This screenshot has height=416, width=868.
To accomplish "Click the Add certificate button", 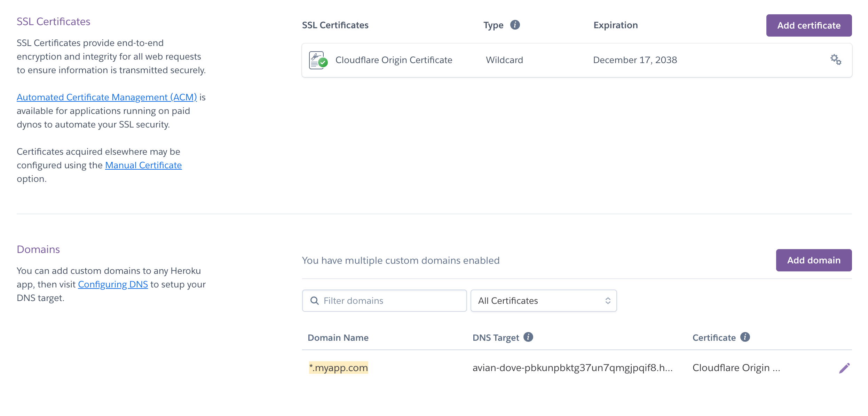I will pyautogui.click(x=809, y=25).
